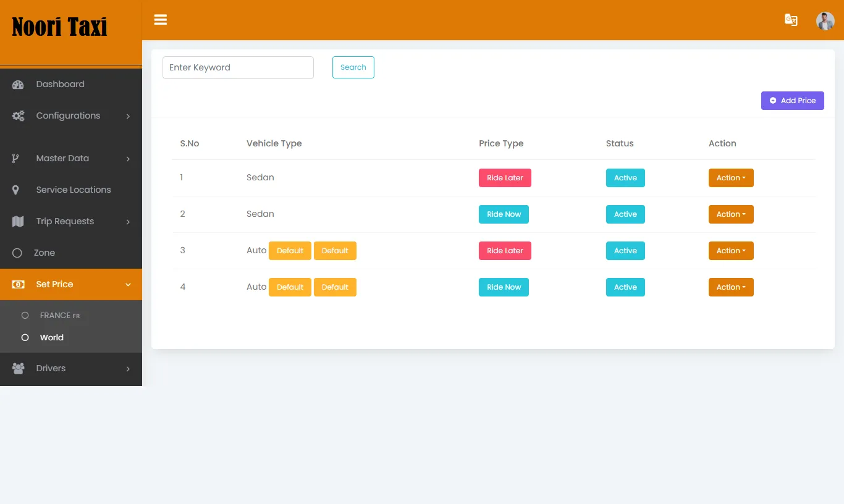The image size is (844, 504).
Task: Select the Service Locations pin icon
Action: point(16,190)
